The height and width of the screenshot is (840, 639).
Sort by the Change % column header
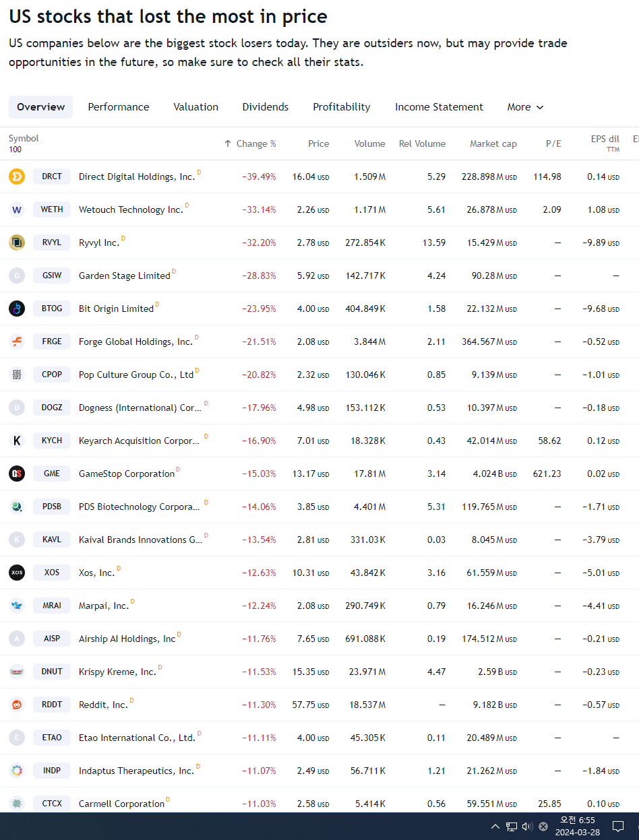point(250,143)
